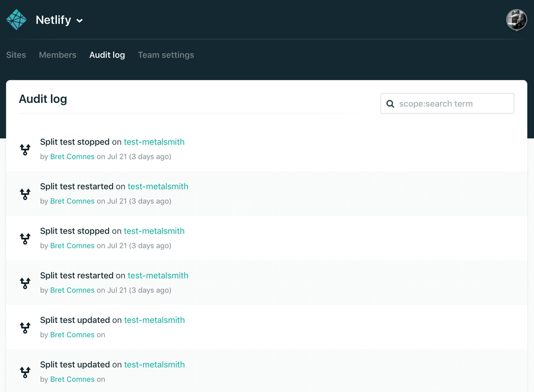Open test-metalsmith link in first restarted entry
534x392 pixels.
pos(158,187)
